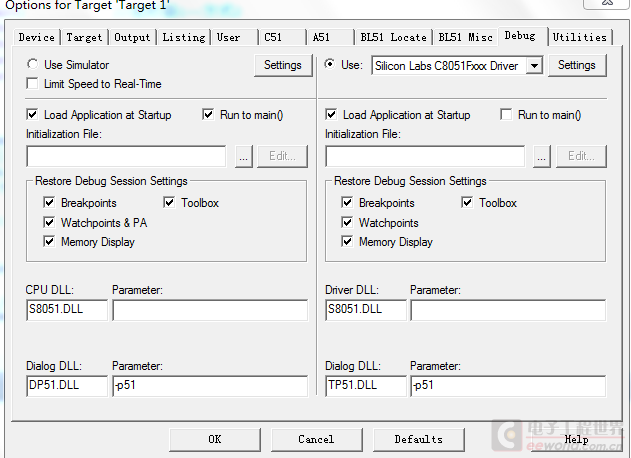Switch to the Device tab
Screen dimensions: 631x458
click(37, 37)
